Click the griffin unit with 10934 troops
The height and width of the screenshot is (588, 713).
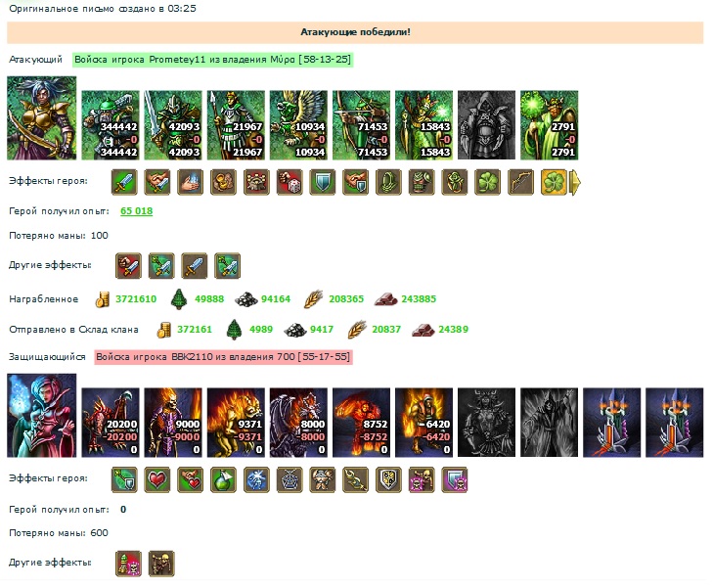coord(298,125)
